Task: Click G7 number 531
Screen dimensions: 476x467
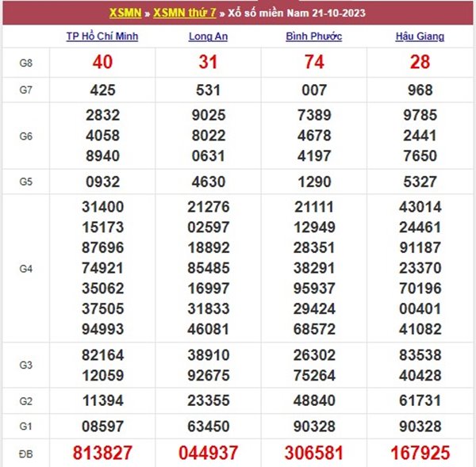Action: [208, 90]
